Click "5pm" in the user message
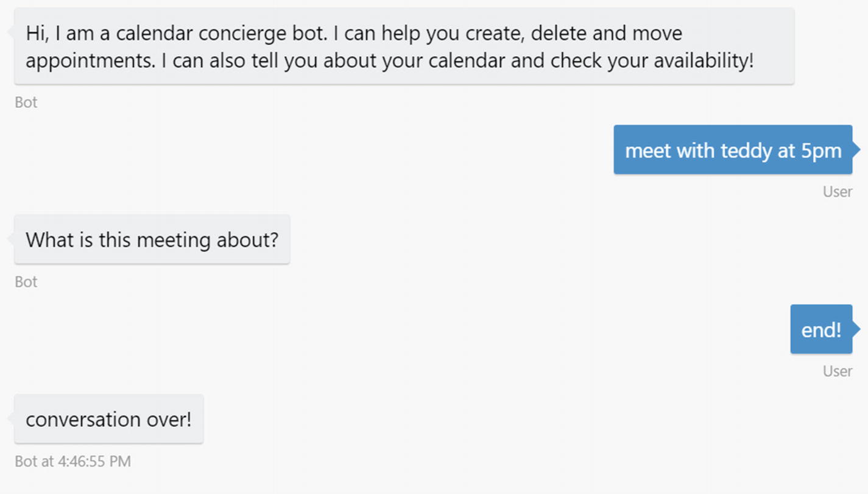Viewport: 868px width, 494px height. point(821,150)
